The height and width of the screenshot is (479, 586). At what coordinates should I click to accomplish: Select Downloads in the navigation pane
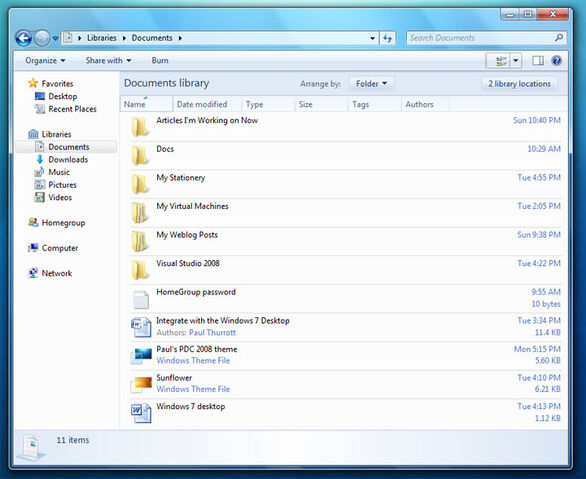point(61,160)
